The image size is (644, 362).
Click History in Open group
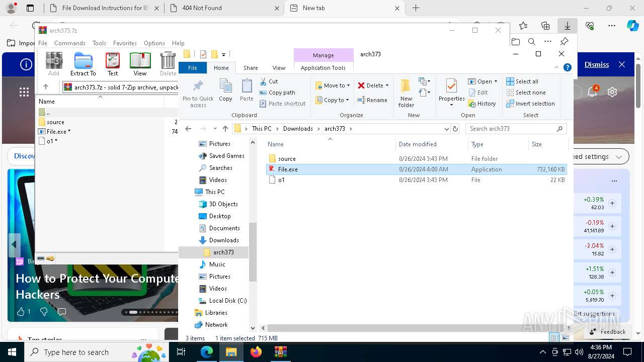point(482,104)
